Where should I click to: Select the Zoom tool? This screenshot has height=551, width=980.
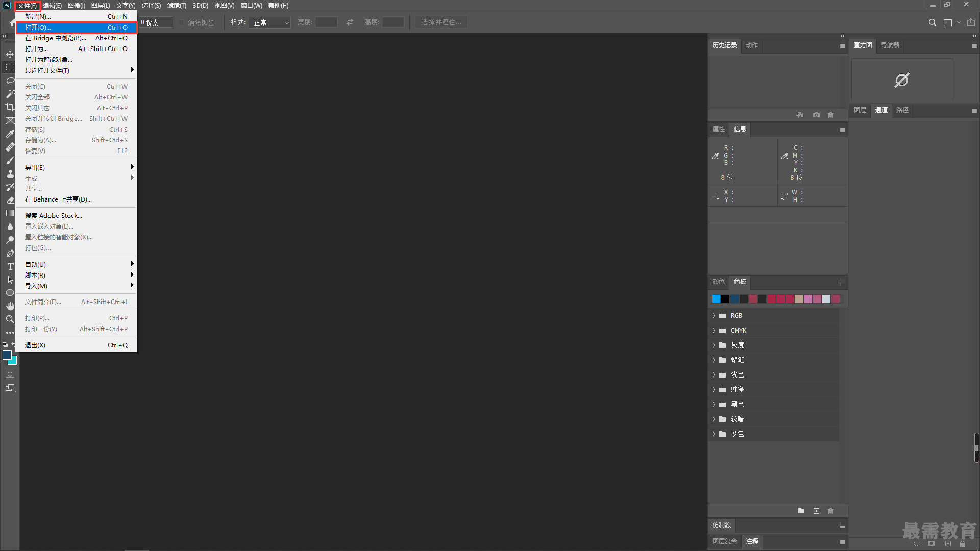coord(10,319)
